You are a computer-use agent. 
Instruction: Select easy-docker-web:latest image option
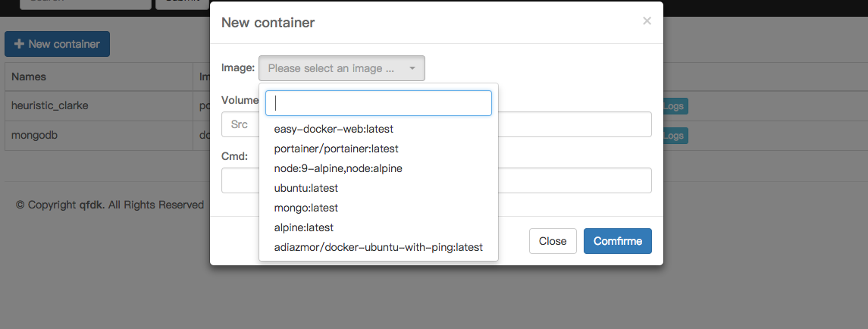[334, 129]
